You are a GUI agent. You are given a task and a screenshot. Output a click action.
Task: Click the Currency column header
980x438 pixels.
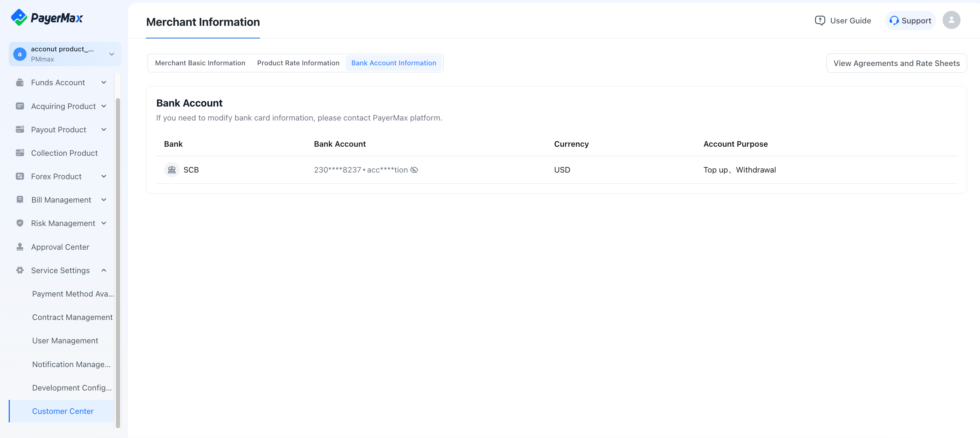pyautogui.click(x=571, y=144)
